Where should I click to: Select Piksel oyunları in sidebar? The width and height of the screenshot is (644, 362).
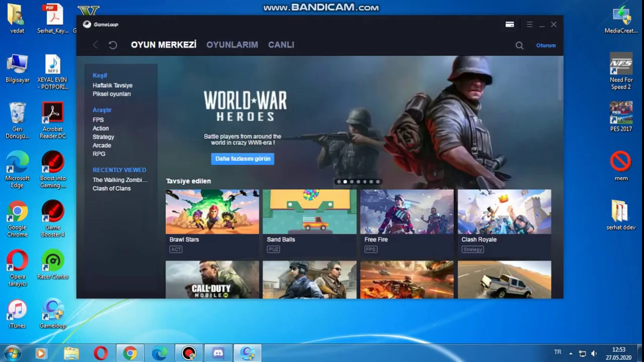[112, 94]
